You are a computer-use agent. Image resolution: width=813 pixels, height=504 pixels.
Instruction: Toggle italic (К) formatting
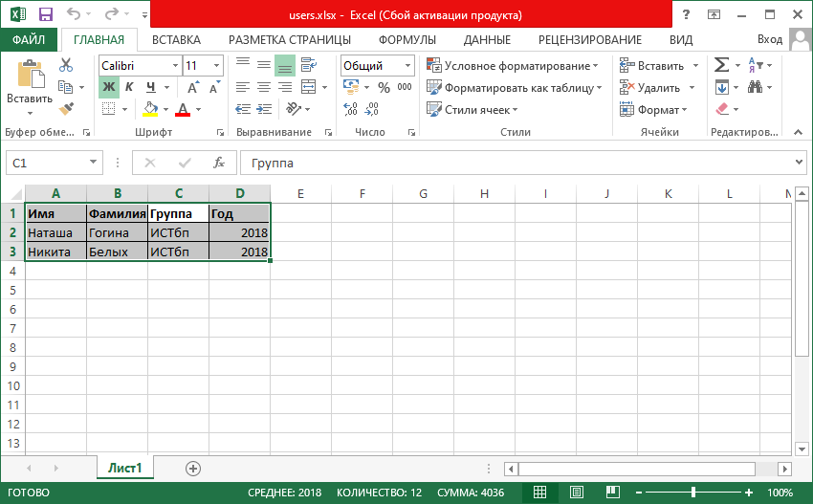point(129,87)
